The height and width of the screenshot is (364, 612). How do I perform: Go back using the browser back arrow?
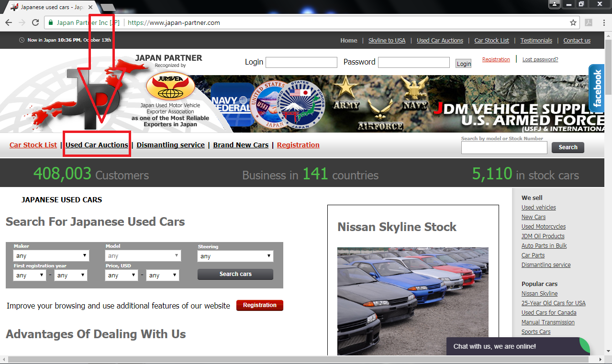8,22
